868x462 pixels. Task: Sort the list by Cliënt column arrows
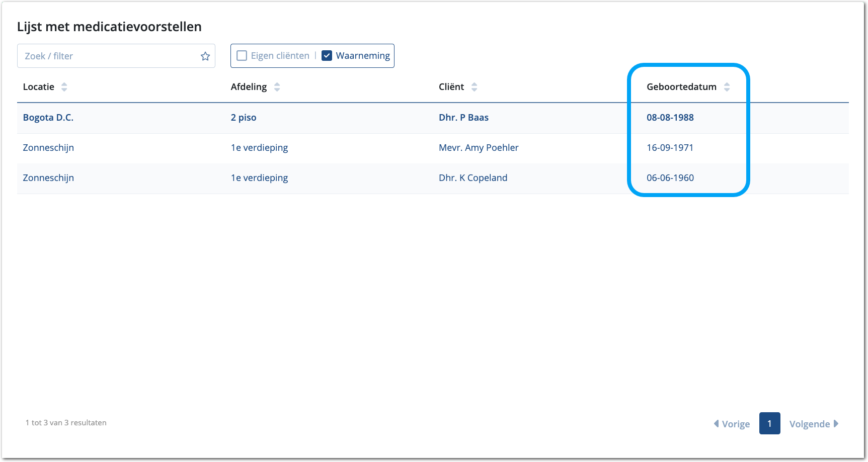click(x=474, y=87)
